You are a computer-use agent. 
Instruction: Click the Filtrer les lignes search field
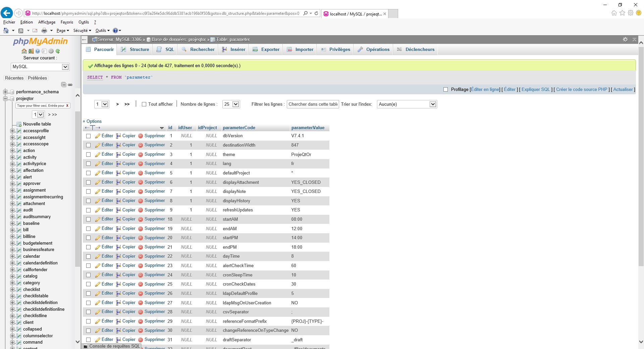coord(313,104)
